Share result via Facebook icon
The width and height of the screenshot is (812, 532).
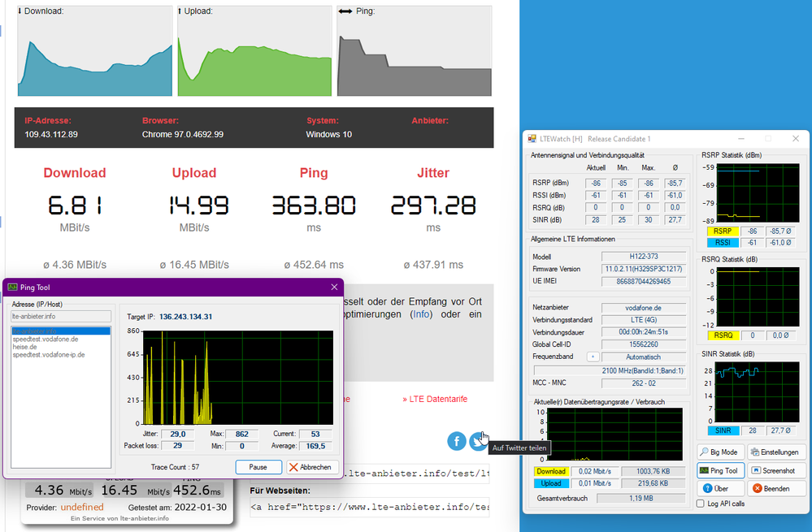click(456, 441)
